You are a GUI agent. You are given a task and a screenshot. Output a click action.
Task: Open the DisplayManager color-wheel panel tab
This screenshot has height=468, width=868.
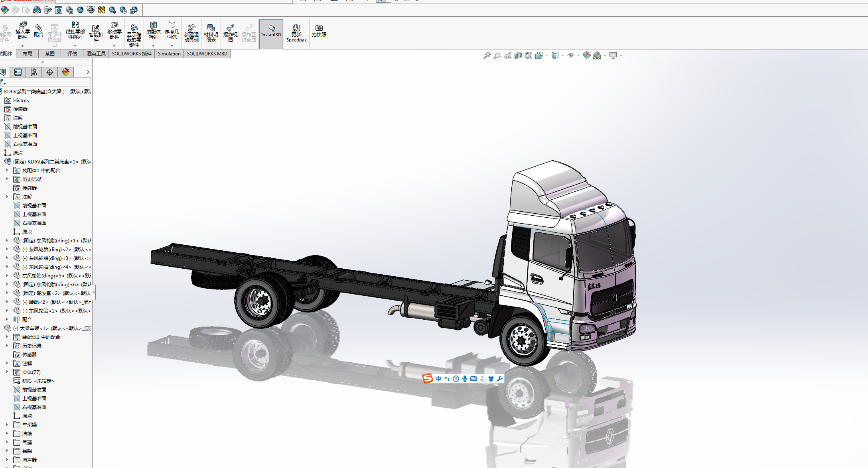[x=66, y=72]
